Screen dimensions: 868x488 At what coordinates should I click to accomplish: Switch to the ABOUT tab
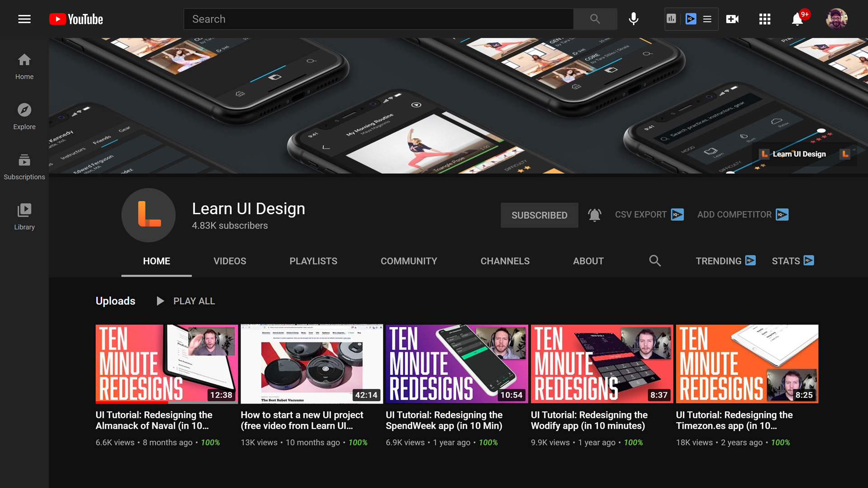(588, 261)
